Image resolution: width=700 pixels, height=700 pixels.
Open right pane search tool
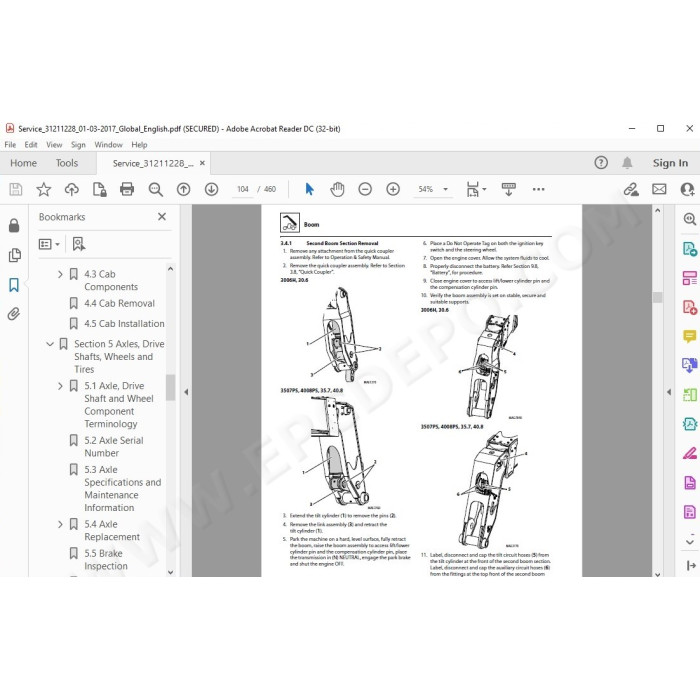(690, 219)
